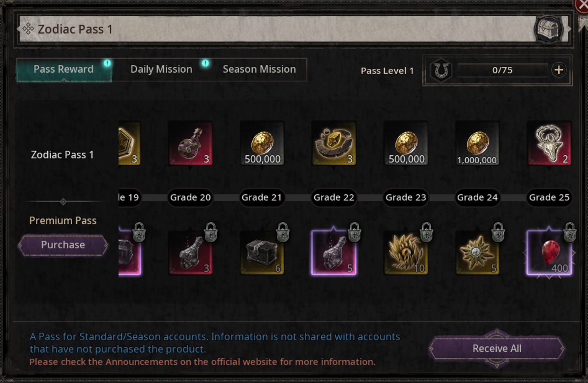588x383 pixels.
Task: Select the Grade 22 gold ring reward
Action: [x=334, y=143]
